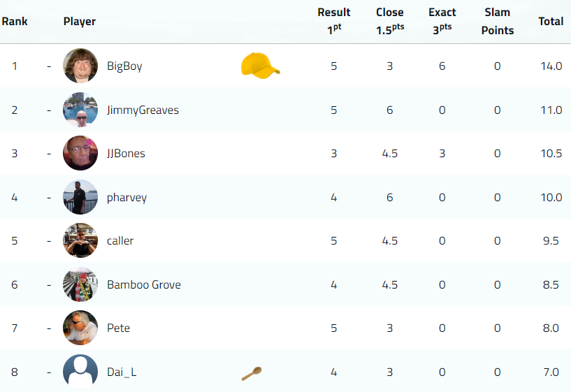Click the Result 1pt column header

click(334, 21)
